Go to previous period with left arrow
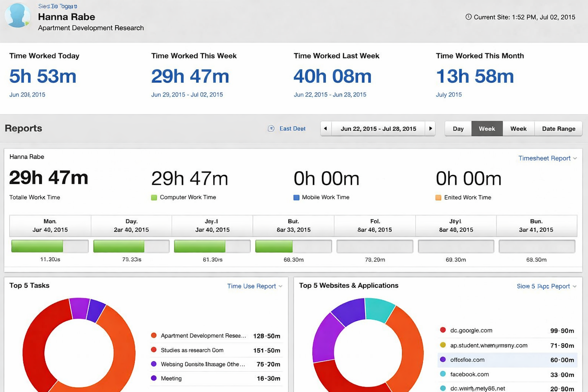The width and height of the screenshot is (588, 392). tap(326, 129)
